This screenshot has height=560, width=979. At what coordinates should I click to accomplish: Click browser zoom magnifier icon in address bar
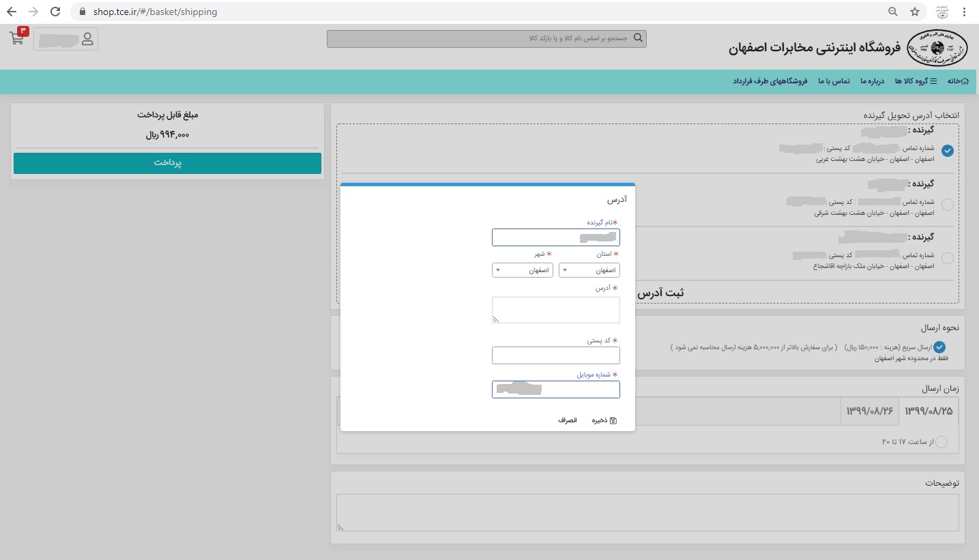pos(892,12)
